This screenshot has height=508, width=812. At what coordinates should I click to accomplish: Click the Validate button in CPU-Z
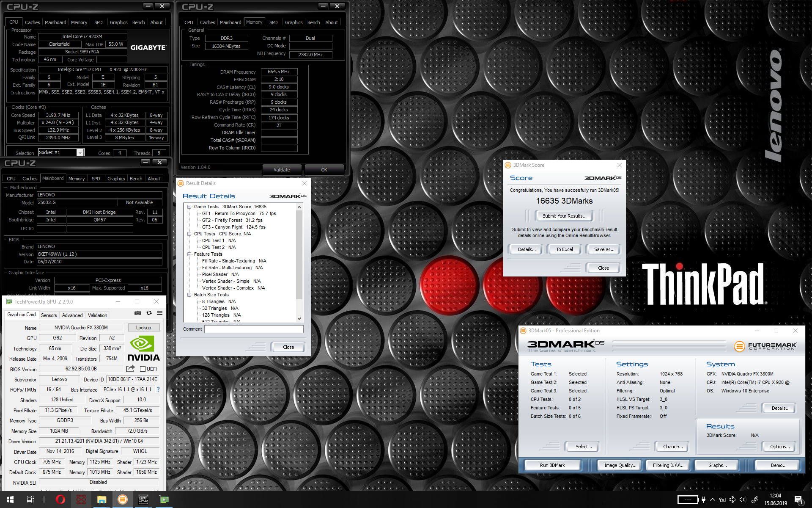pos(282,170)
